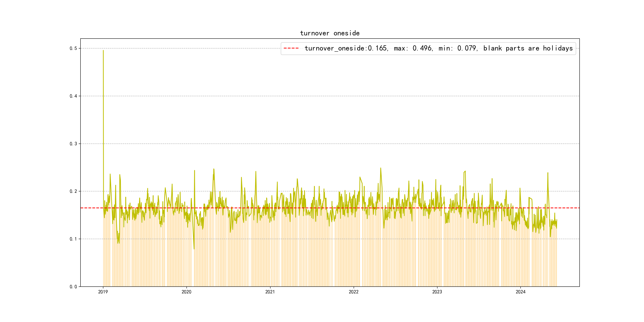Click the 0.3 y-axis tick label
644x322 pixels.
click(73, 144)
